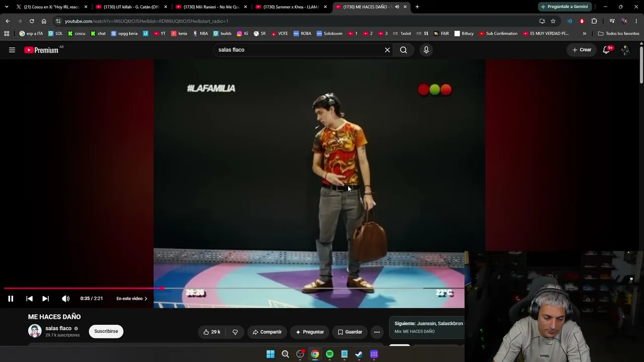
Task: Open the 'Todos los favoritos' folder
Action: (x=618, y=34)
